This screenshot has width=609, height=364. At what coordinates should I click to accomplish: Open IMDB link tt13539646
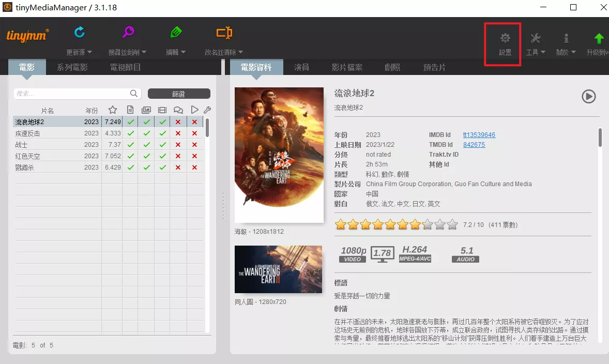479,135
